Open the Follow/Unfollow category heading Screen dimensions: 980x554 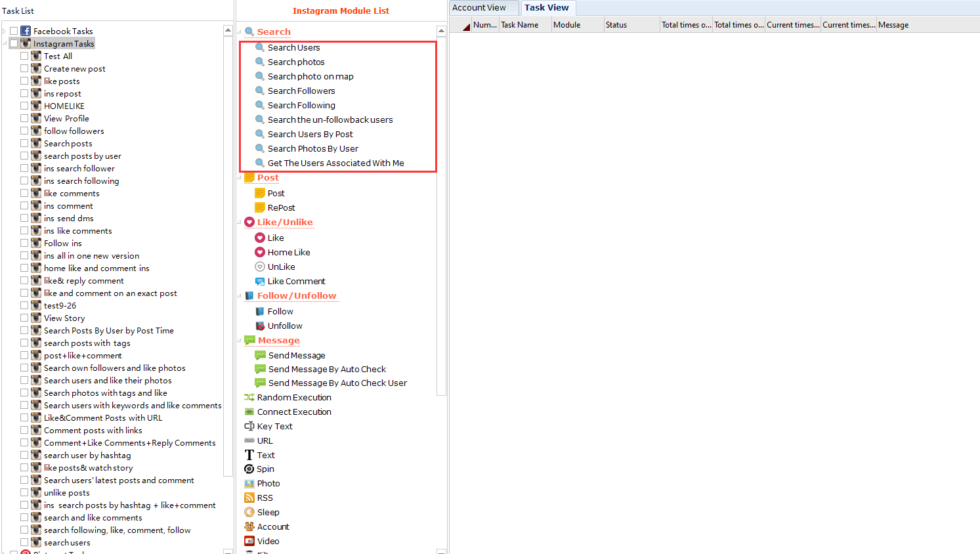point(297,295)
